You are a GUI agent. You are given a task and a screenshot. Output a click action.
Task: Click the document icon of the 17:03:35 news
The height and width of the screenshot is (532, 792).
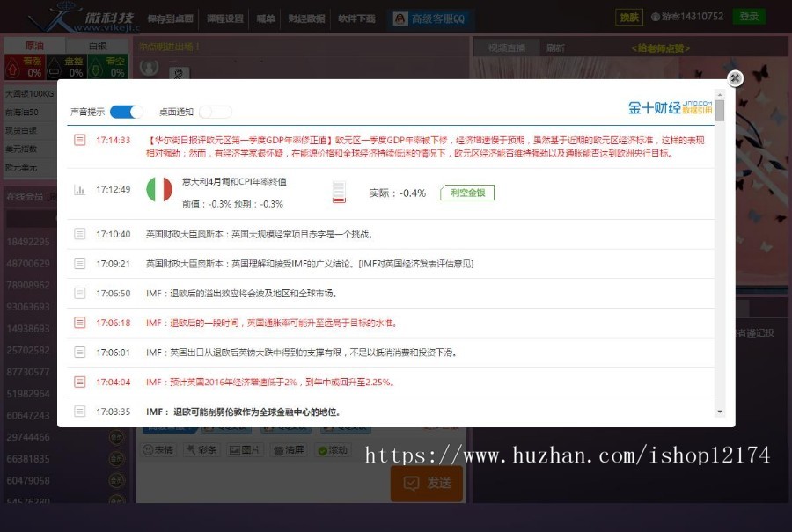coord(80,412)
